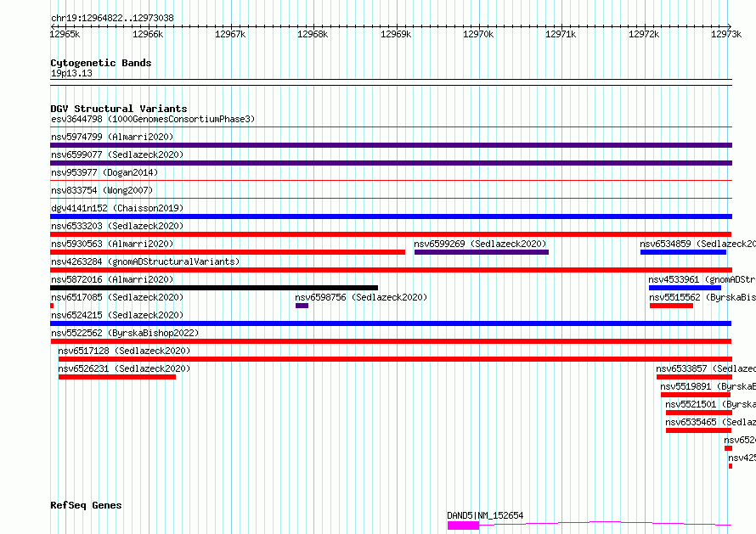The image size is (756, 534).
Task: Click the 12967k ruler position
Action: click(230, 34)
